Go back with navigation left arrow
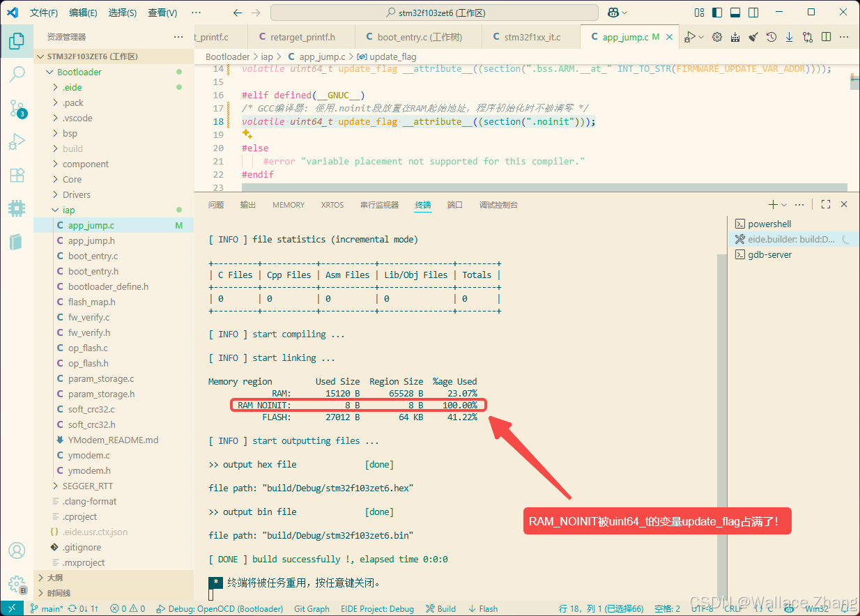 point(238,13)
